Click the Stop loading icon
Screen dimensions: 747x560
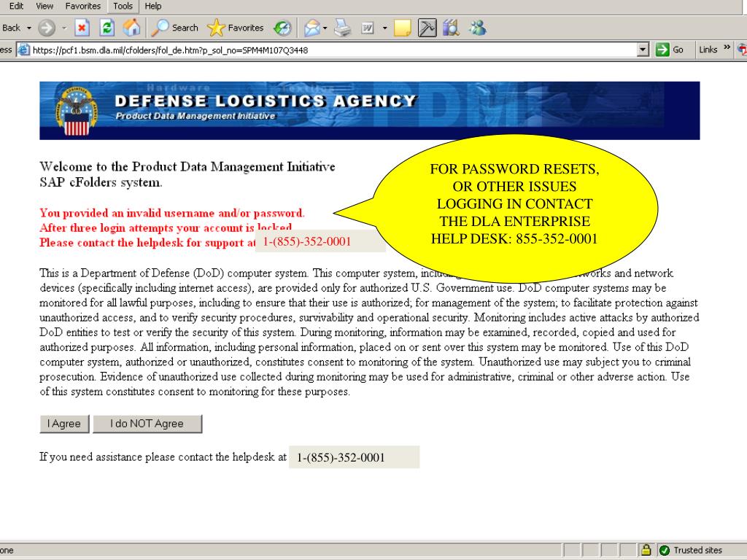[x=82, y=28]
